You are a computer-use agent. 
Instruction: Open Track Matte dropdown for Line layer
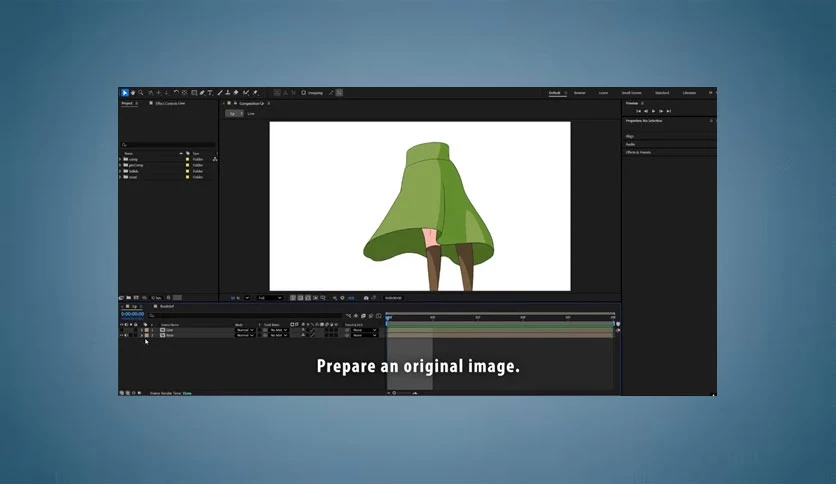[x=278, y=330]
